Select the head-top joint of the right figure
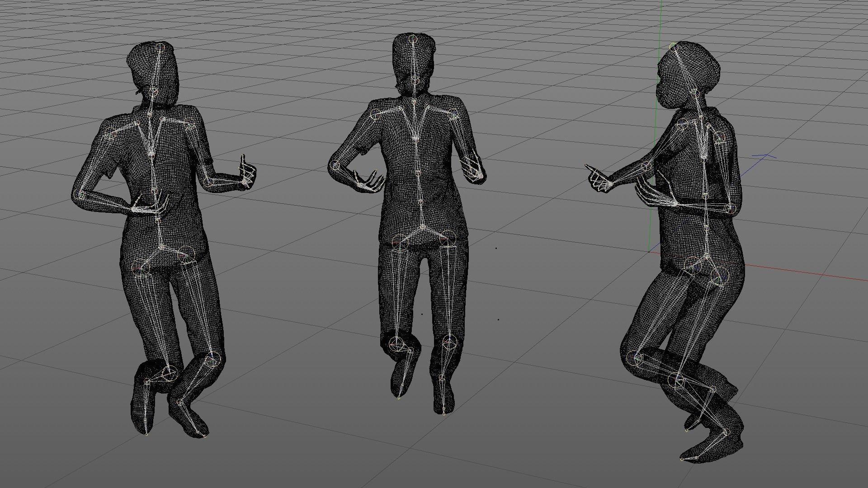This screenshot has height=488, width=868. click(x=674, y=46)
